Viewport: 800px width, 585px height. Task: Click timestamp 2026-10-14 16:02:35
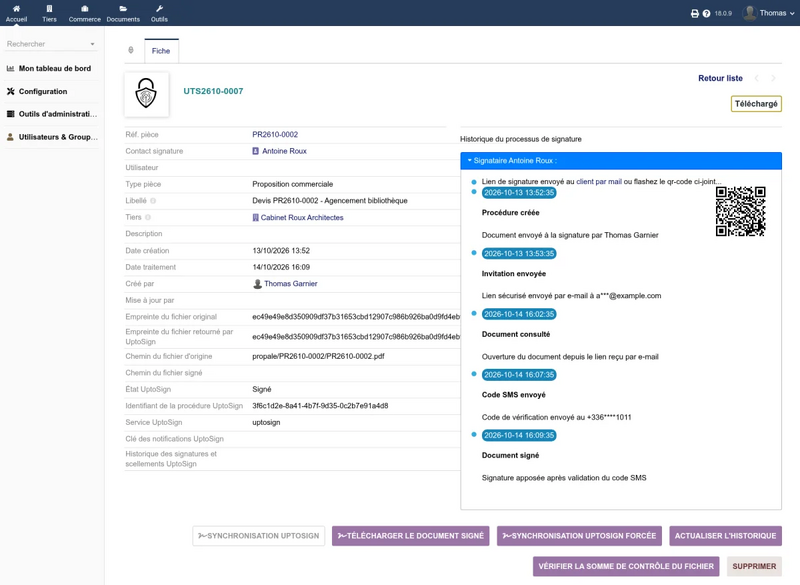click(519, 314)
